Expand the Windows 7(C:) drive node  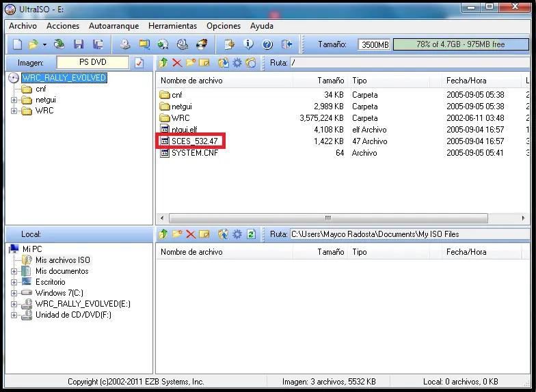pyautogui.click(x=14, y=293)
